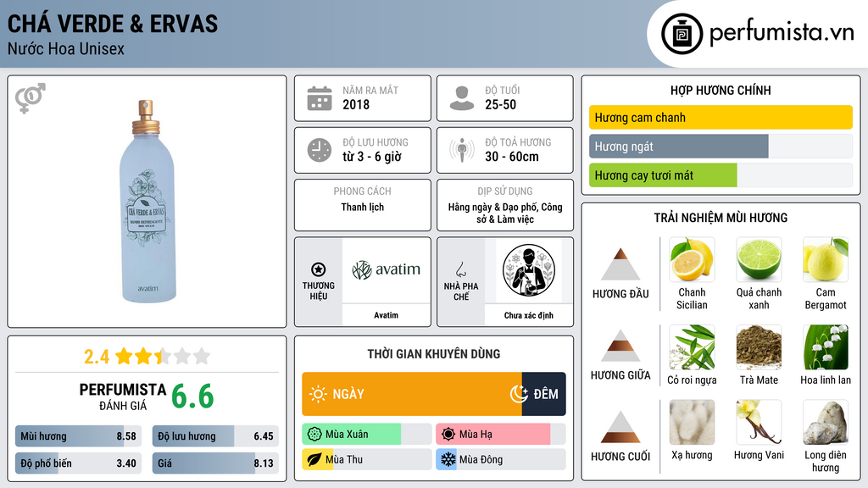Screen dimensions: 868x488
Task: Click the Mùa Thu season bar
Action: pyautogui.click(x=366, y=459)
